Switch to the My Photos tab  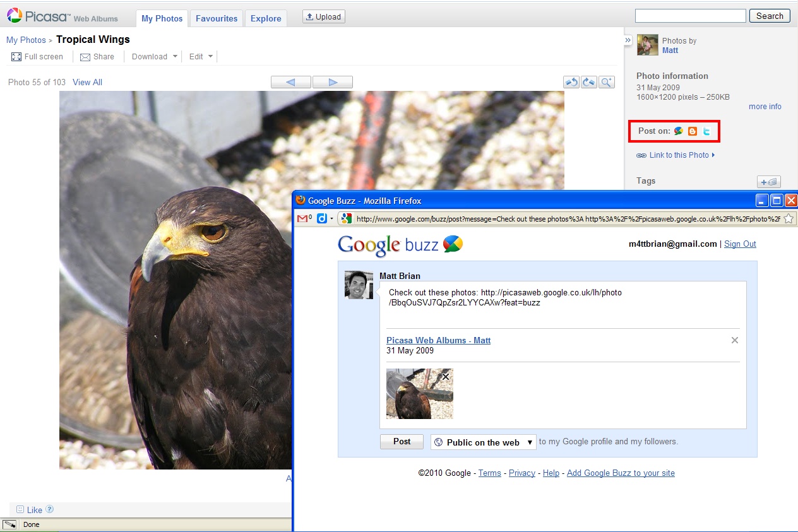(162, 18)
